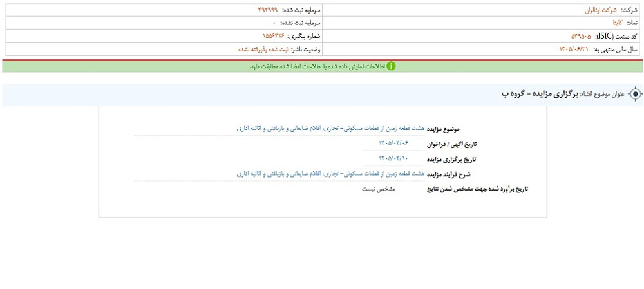Click the label سال مالی منتهی به
644x289 pixels.
point(615,49)
